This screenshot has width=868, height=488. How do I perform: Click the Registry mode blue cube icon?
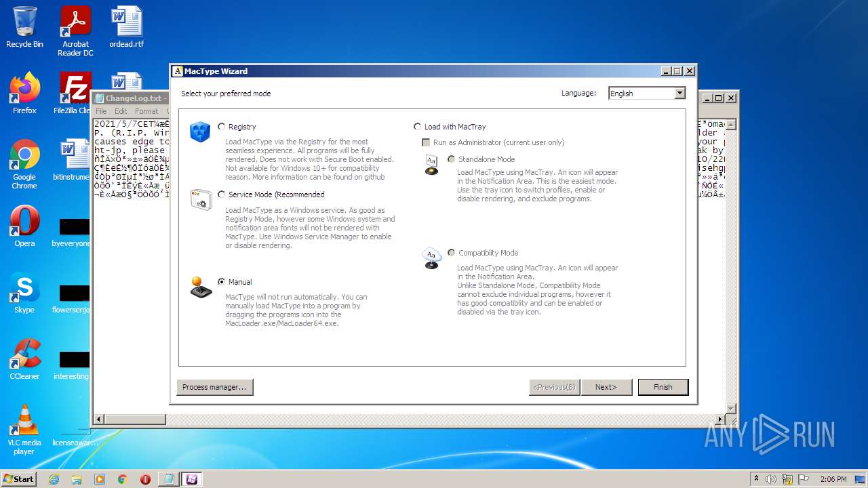200,132
